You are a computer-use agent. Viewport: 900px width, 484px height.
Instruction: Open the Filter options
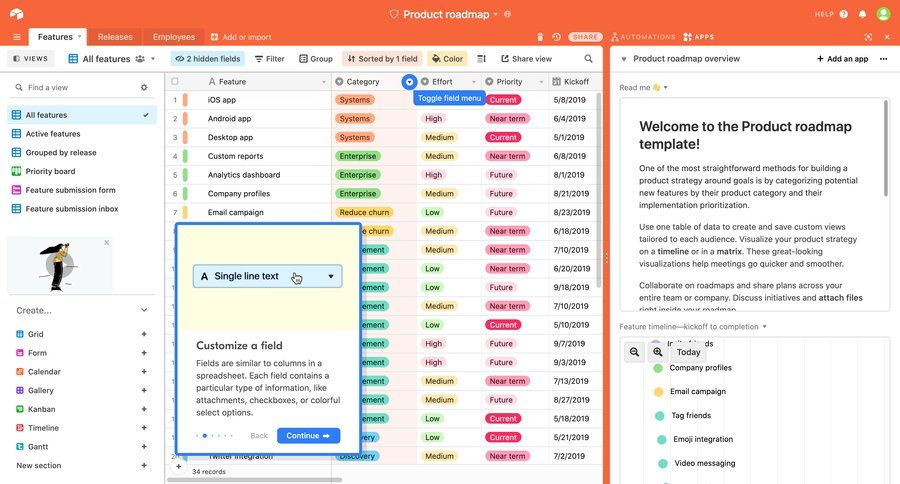point(270,59)
